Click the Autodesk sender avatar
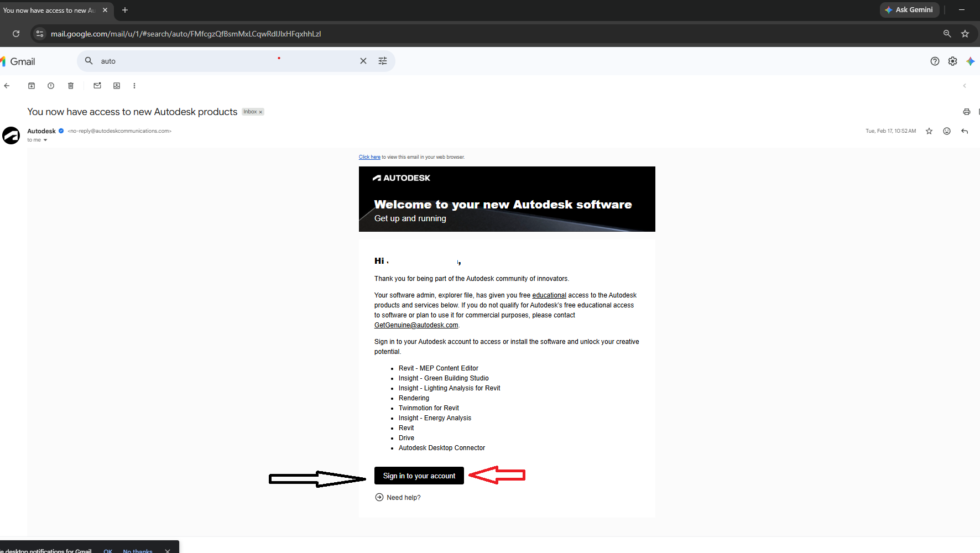 [x=11, y=135]
